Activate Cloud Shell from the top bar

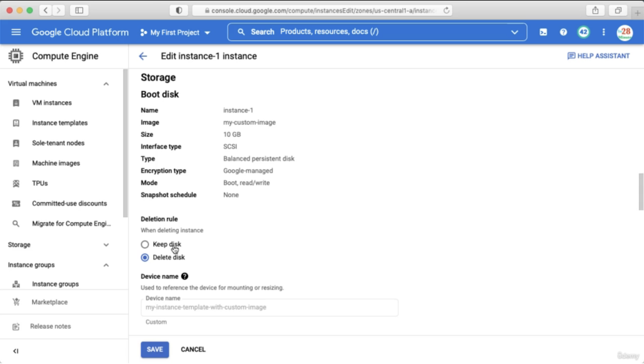coord(543,32)
